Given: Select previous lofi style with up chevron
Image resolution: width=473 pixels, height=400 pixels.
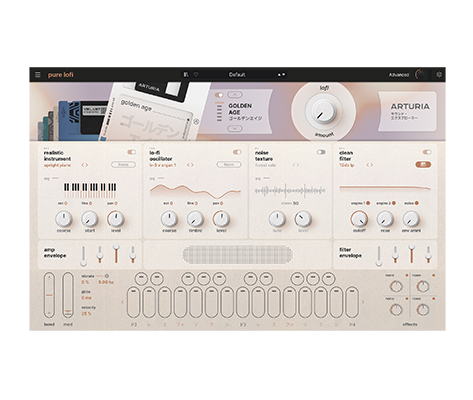Looking at the screenshot, I should tap(235, 95).
